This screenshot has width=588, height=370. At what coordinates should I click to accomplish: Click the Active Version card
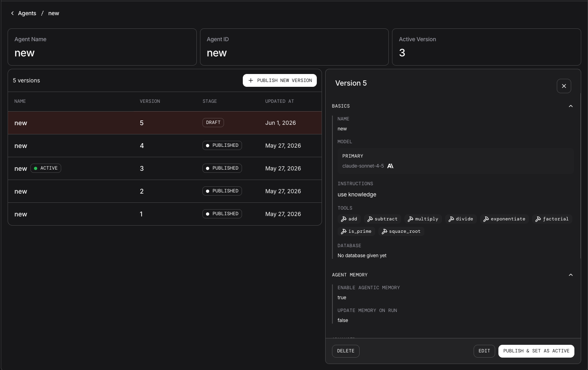click(486, 47)
